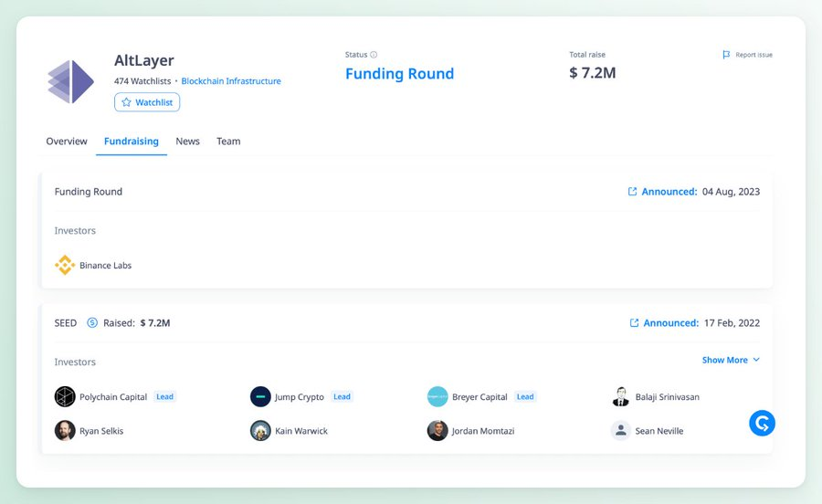Expand investors with Show More
822x504 pixels.
[731, 361]
